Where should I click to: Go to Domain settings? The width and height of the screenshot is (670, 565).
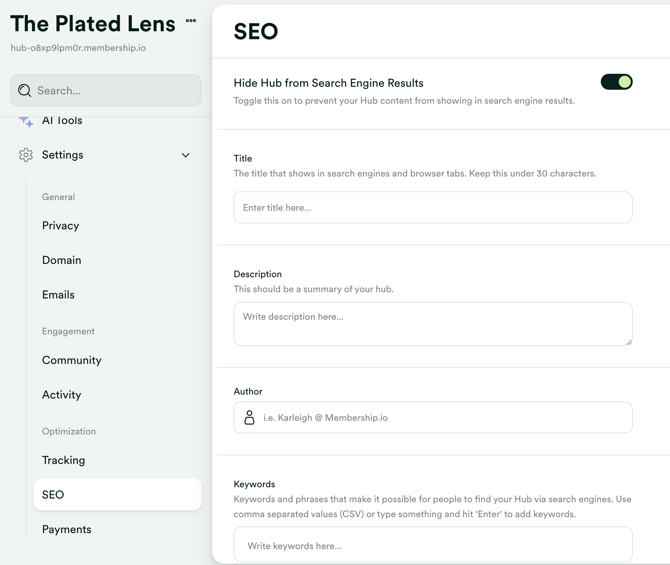62,260
